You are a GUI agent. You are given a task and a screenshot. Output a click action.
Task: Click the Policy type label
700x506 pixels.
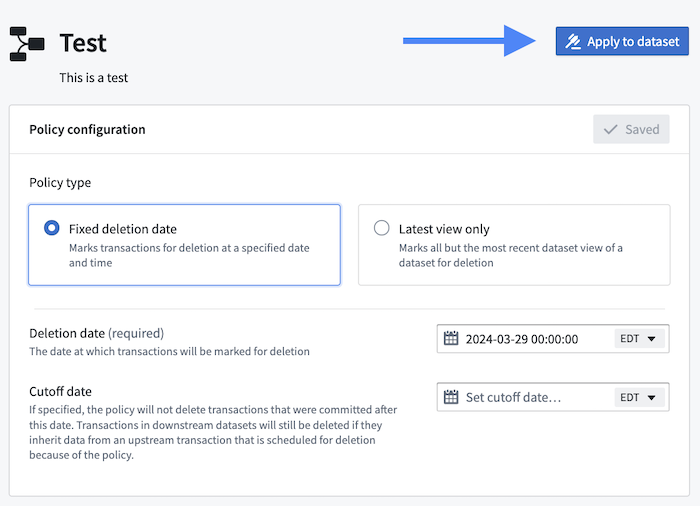(60, 183)
